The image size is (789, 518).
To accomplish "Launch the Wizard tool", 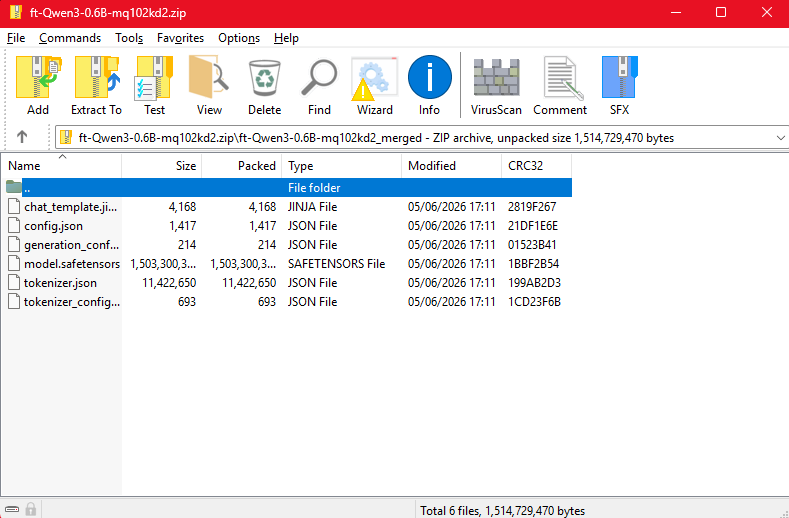I will tap(374, 79).
